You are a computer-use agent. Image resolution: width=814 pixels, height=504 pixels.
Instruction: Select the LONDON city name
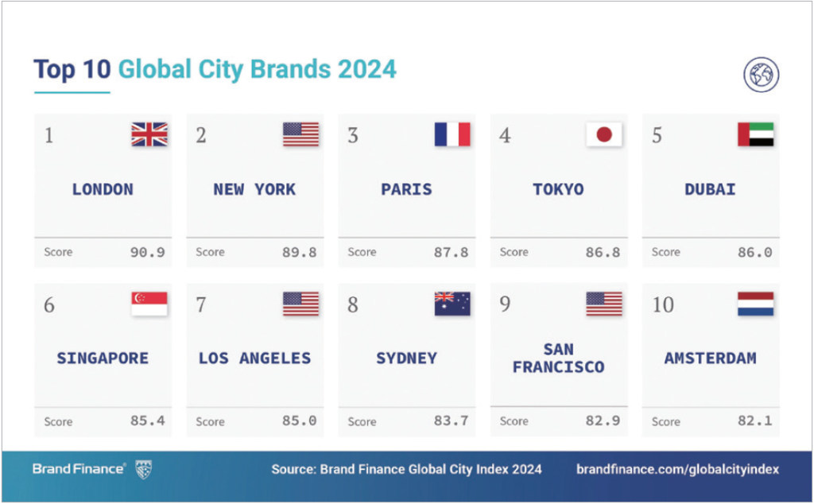coord(103,189)
